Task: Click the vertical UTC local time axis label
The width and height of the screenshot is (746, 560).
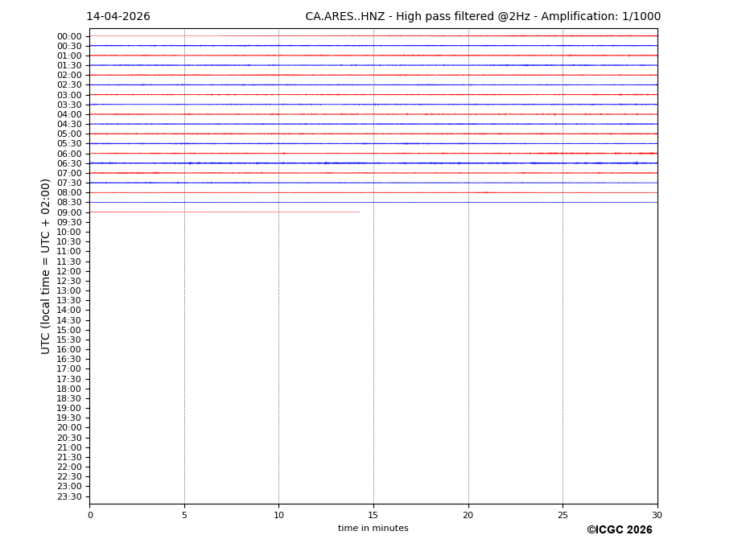Action: point(46,266)
